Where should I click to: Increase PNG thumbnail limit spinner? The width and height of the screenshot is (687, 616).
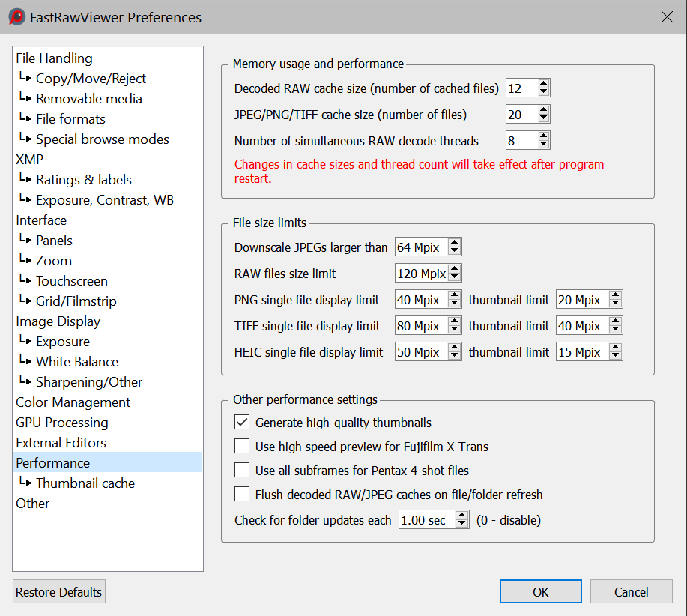(616, 295)
